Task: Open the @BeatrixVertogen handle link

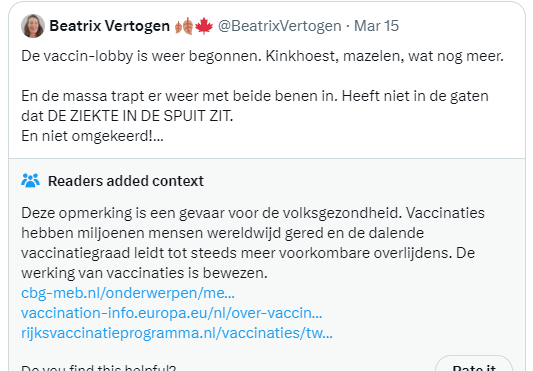Action: tap(279, 26)
